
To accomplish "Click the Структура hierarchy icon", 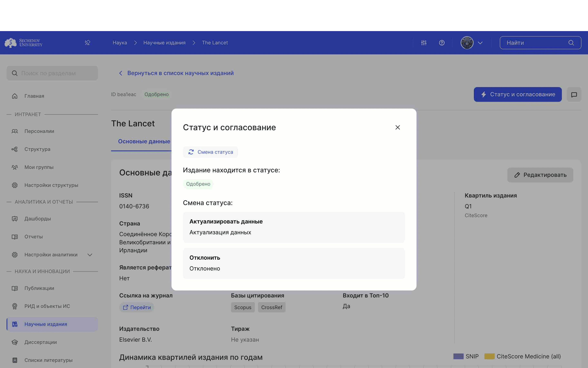I will tap(14, 149).
